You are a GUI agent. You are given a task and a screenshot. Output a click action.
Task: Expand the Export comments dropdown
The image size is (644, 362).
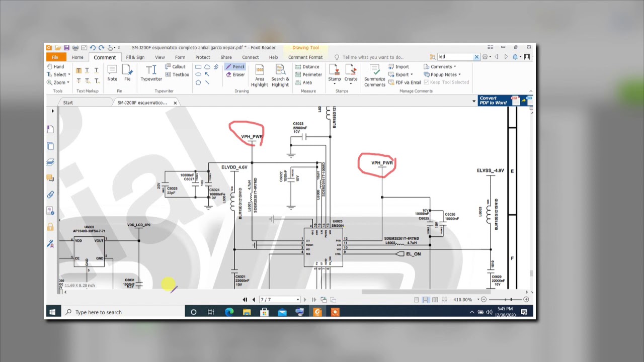[x=412, y=74]
